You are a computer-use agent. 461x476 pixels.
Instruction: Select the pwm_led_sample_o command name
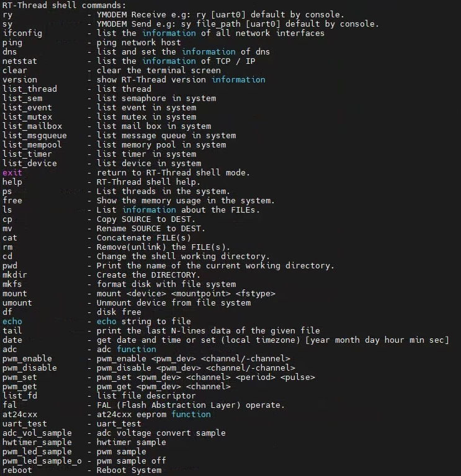42,461
